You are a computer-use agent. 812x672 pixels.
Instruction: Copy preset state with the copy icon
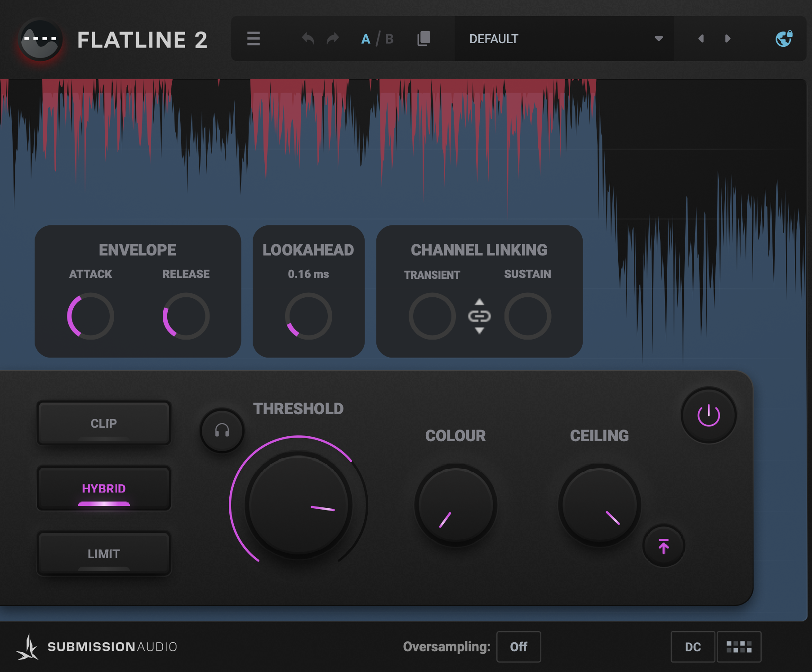click(423, 39)
